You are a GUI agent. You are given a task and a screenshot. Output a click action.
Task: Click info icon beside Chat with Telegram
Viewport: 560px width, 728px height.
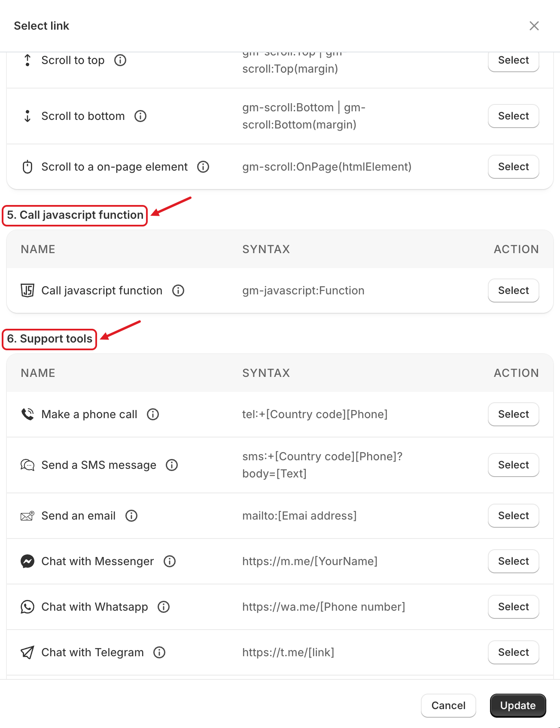tap(159, 652)
